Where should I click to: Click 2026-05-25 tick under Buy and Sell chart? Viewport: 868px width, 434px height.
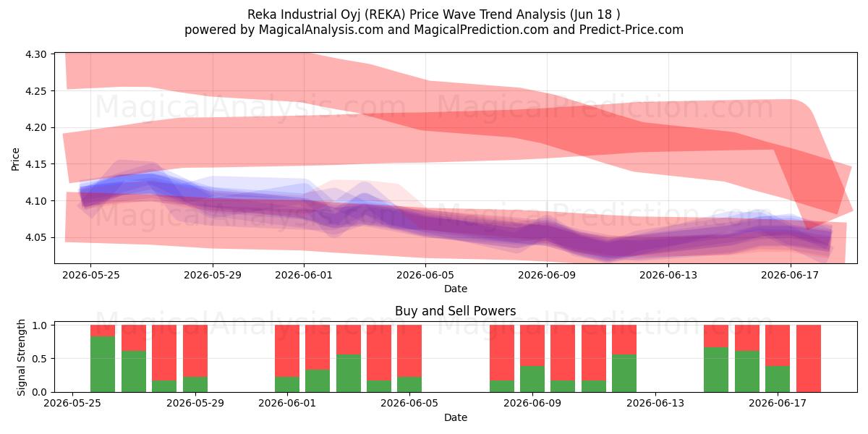72,404
